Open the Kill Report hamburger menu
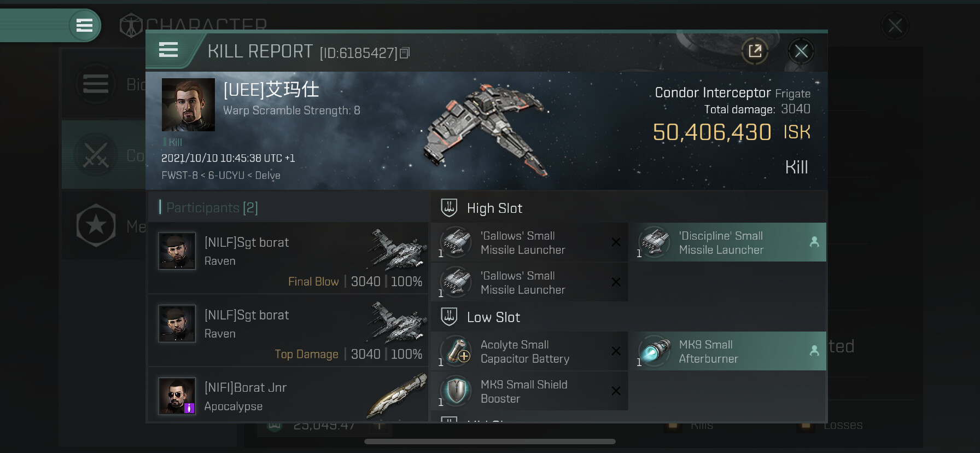The width and height of the screenshot is (980, 453). coord(168,50)
